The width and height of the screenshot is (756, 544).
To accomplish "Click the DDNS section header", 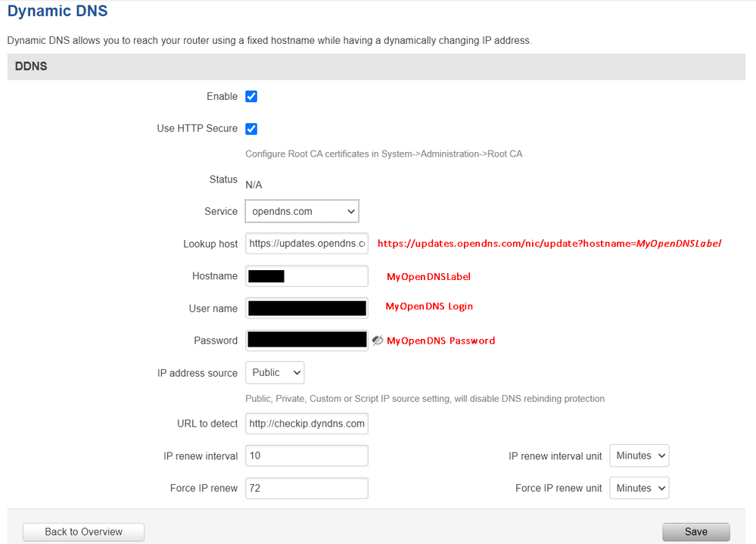I will (x=376, y=67).
